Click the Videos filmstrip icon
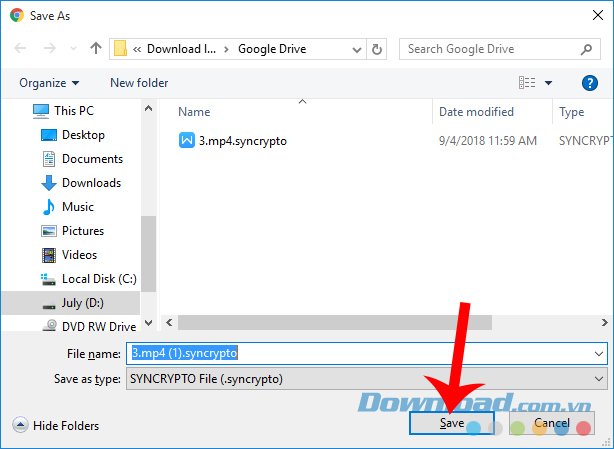Image resolution: width=614 pixels, height=449 pixels. click(x=49, y=255)
